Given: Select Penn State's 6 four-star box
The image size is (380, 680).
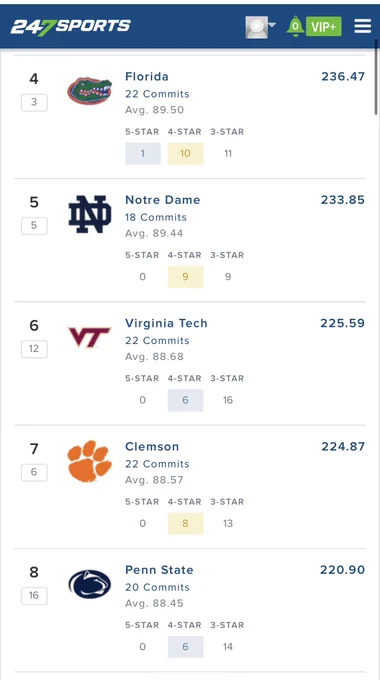Looking at the screenshot, I should click(186, 647).
